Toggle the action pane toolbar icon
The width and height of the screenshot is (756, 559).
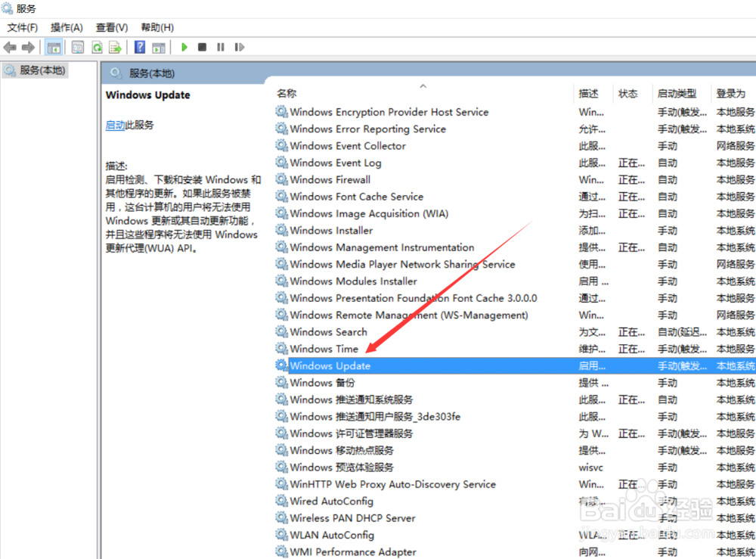coord(158,47)
